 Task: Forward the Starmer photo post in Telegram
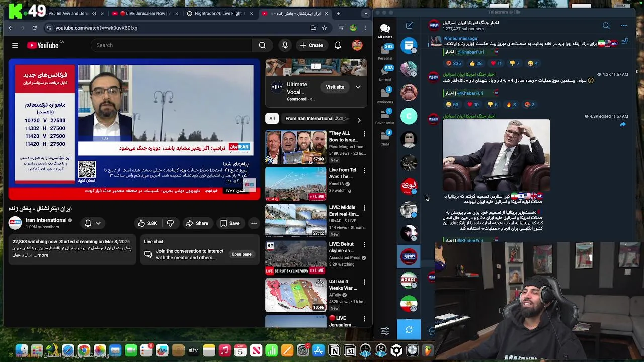pyautogui.click(x=622, y=124)
